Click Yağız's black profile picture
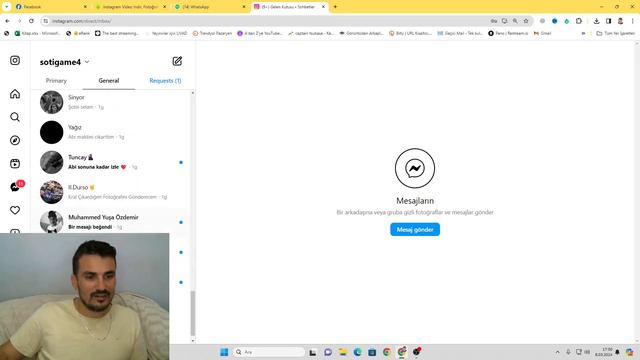Viewport: 640px width, 360px height. [51, 132]
